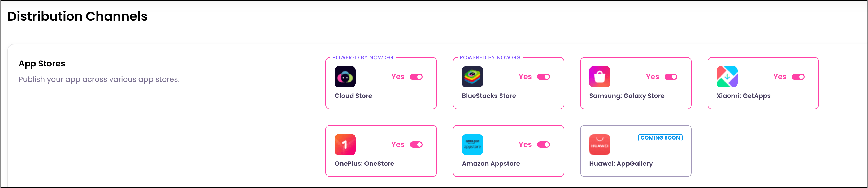
Task: Click the Huawei: AppGallery label
Action: (x=621, y=164)
